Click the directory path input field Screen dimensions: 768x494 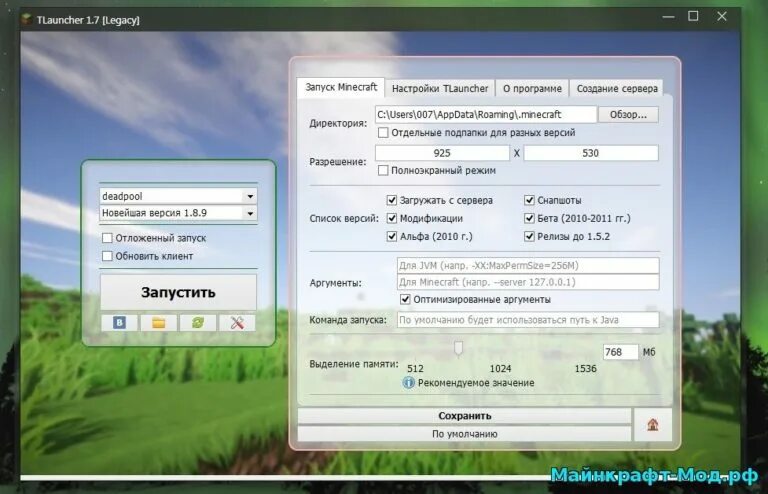[486, 115]
